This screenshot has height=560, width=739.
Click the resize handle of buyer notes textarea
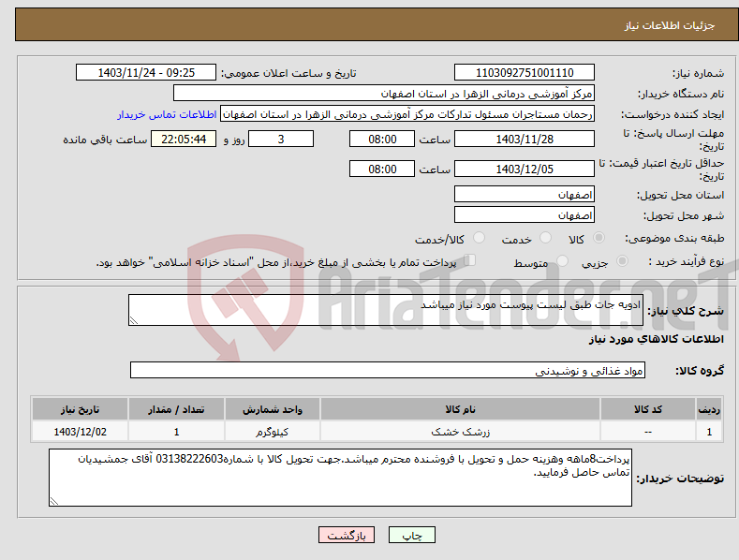54,501
